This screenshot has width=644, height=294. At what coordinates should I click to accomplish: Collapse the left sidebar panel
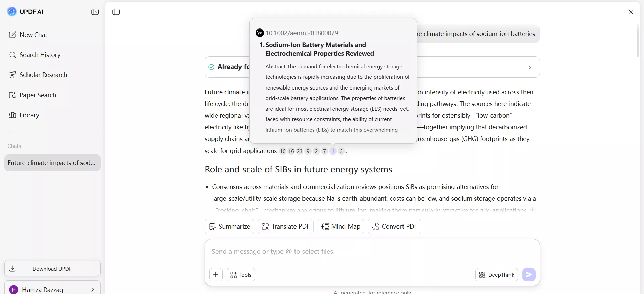(95, 12)
